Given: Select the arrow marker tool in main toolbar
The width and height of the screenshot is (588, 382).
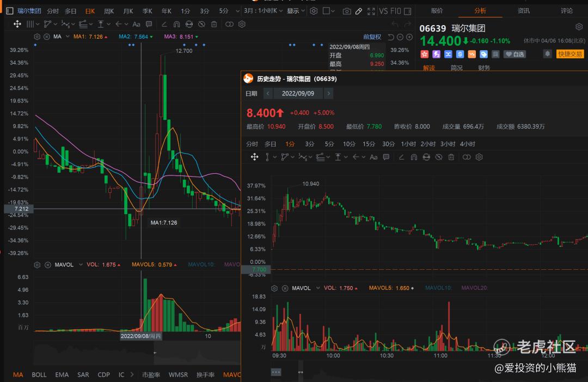Looking at the screenshot, I should (119, 25).
